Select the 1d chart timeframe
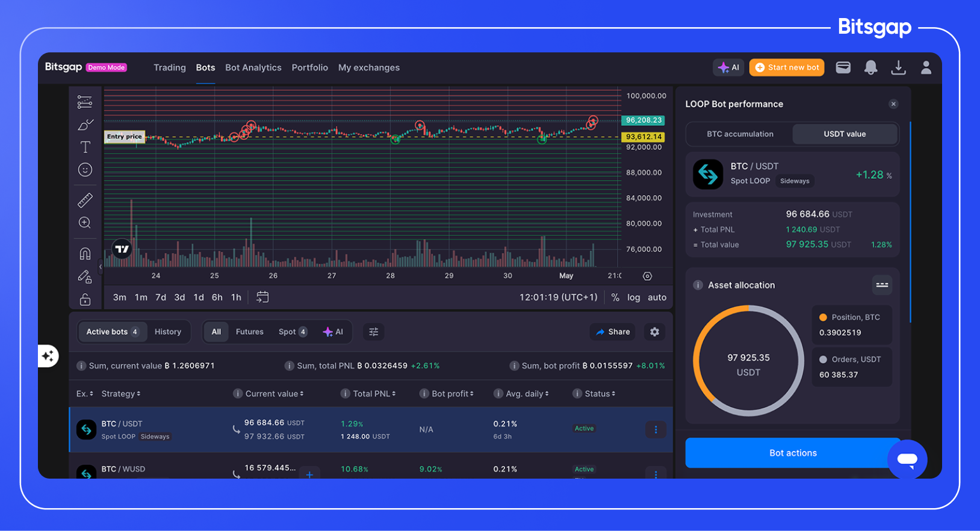Viewport: 980px width, 531px height. [199, 297]
